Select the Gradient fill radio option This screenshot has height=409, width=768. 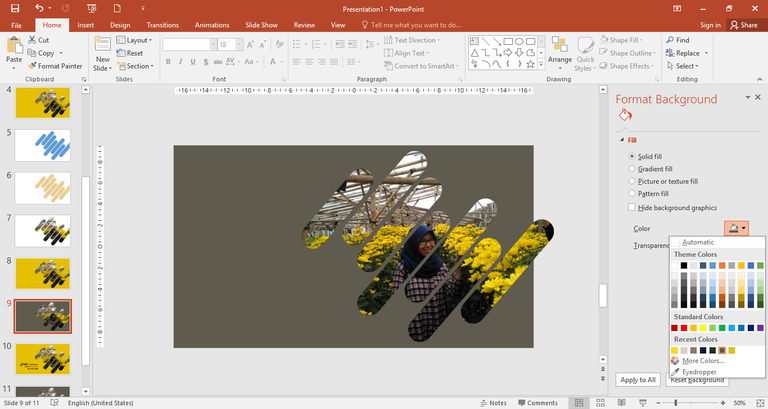tap(631, 169)
